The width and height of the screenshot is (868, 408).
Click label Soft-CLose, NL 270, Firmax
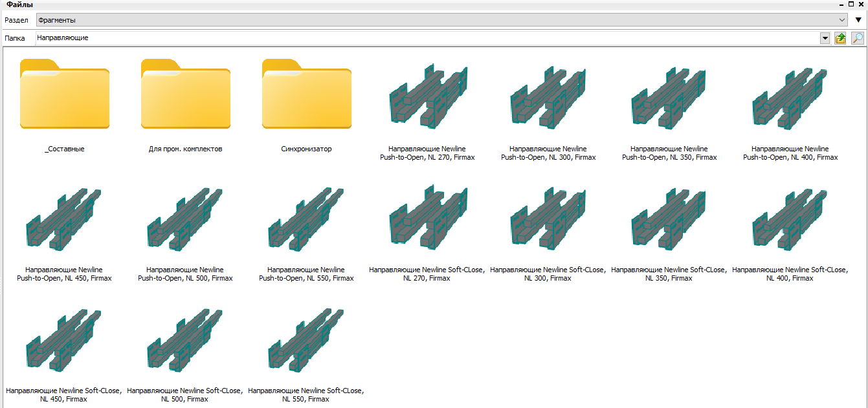[427, 274]
